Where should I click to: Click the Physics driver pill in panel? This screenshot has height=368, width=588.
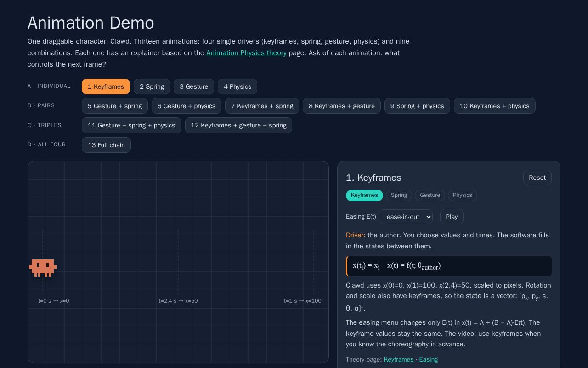[x=463, y=195]
